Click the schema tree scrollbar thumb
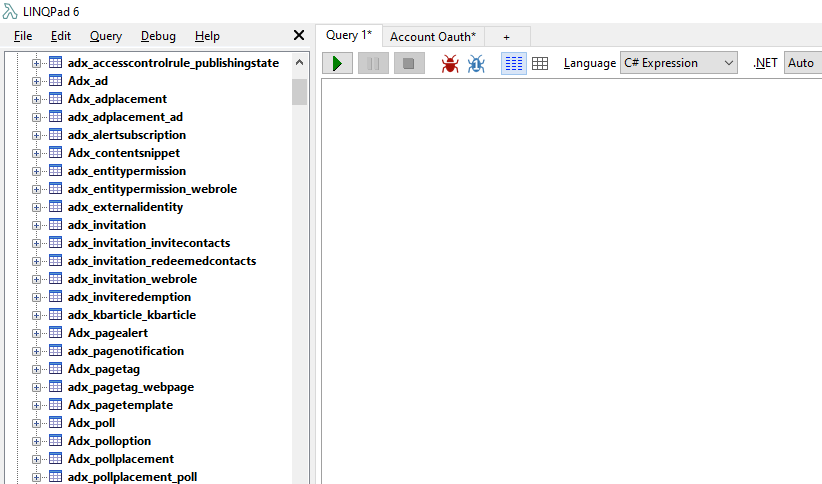The image size is (822, 484). tap(299, 92)
